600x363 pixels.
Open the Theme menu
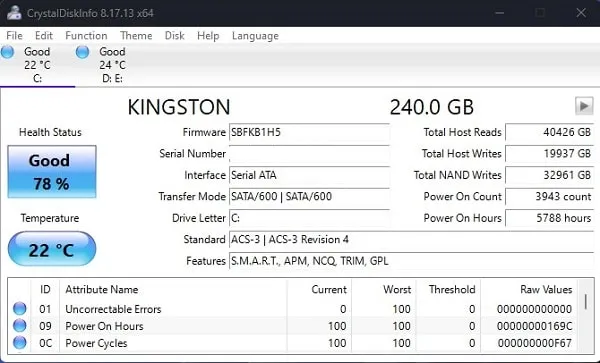136,36
